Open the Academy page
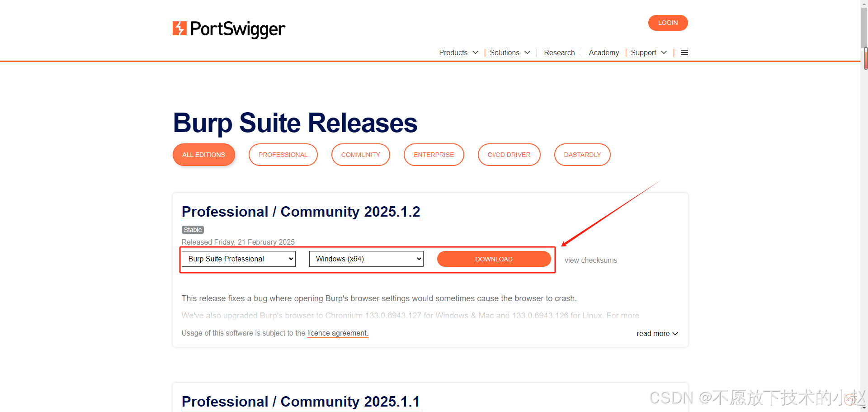Screen dimensions: 868x412 point(604,52)
